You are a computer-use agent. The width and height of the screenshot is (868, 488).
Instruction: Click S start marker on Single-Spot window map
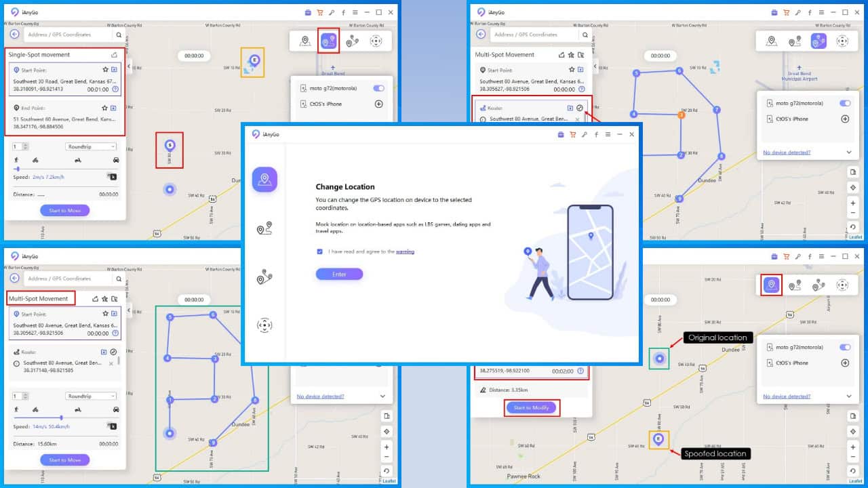pyautogui.click(x=170, y=144)
